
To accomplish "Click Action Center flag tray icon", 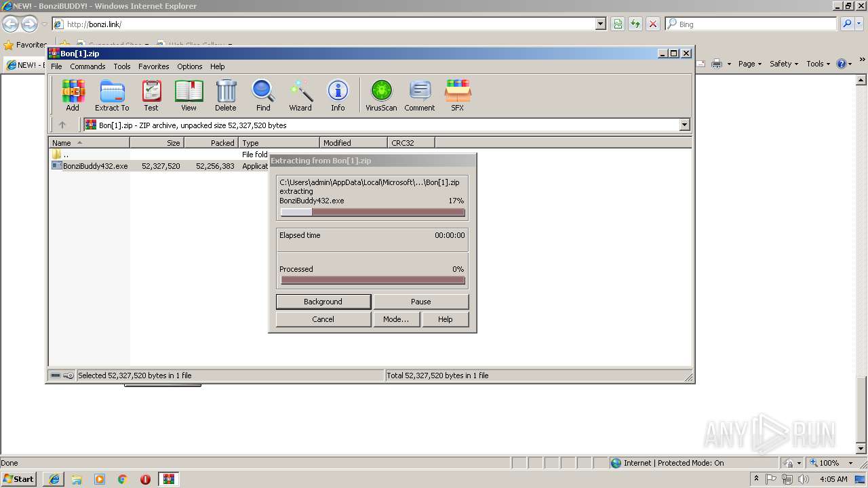I will [x=771, y=479].
